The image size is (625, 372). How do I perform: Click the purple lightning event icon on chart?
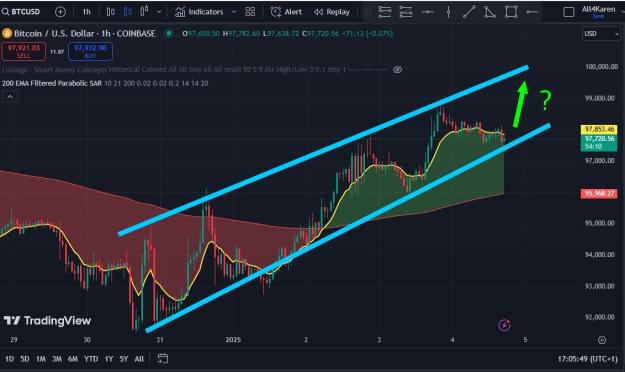point(504,325)
